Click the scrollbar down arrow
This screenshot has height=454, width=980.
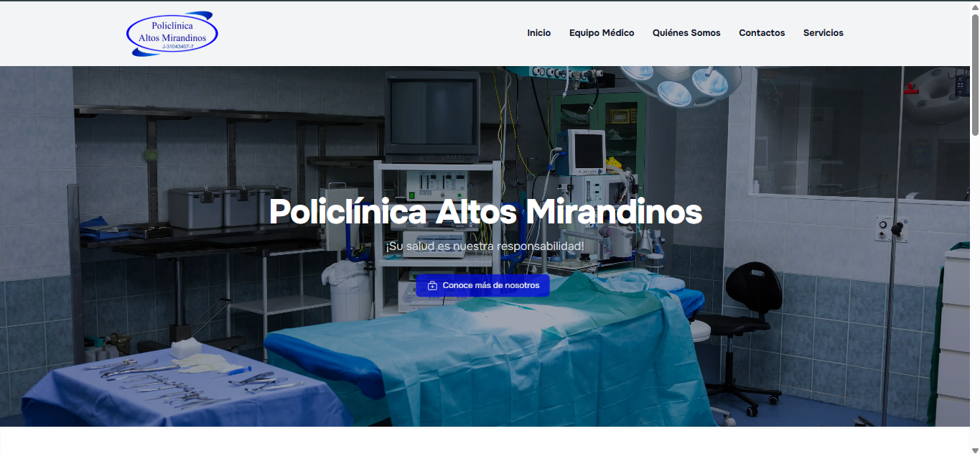click(x=975, y=448)
